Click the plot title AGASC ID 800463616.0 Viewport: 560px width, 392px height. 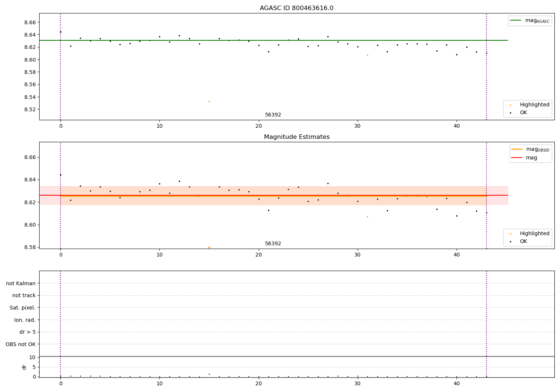click(x=296, y=8)
